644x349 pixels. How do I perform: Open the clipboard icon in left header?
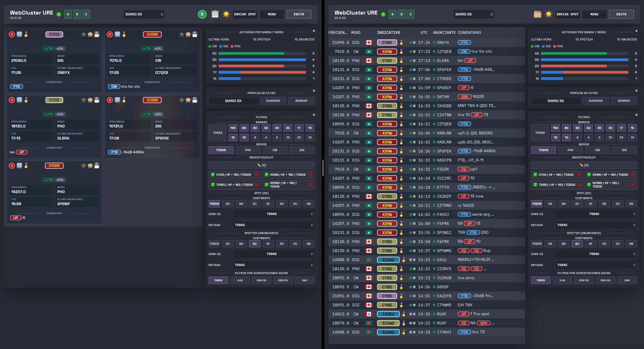tap(215, 14)
